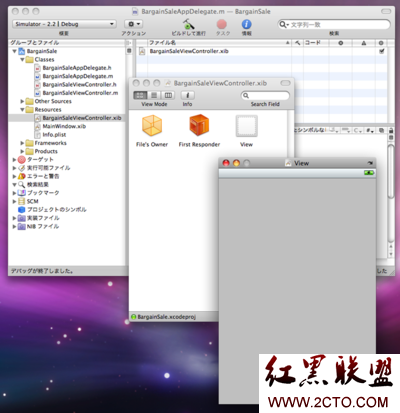Select the View object icon
The width and height of the screenshot is (400, 413).
(x=247, y=126)
